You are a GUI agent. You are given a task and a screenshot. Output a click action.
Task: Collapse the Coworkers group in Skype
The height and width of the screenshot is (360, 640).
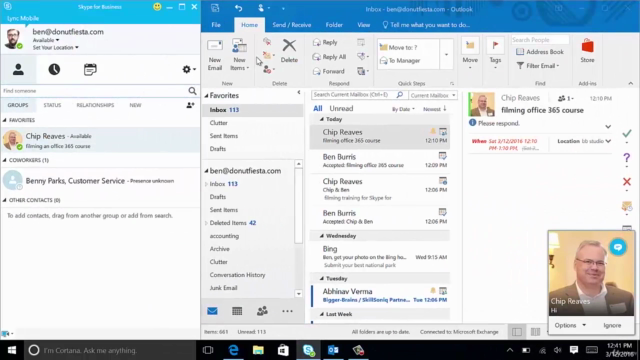coord(5,160)
